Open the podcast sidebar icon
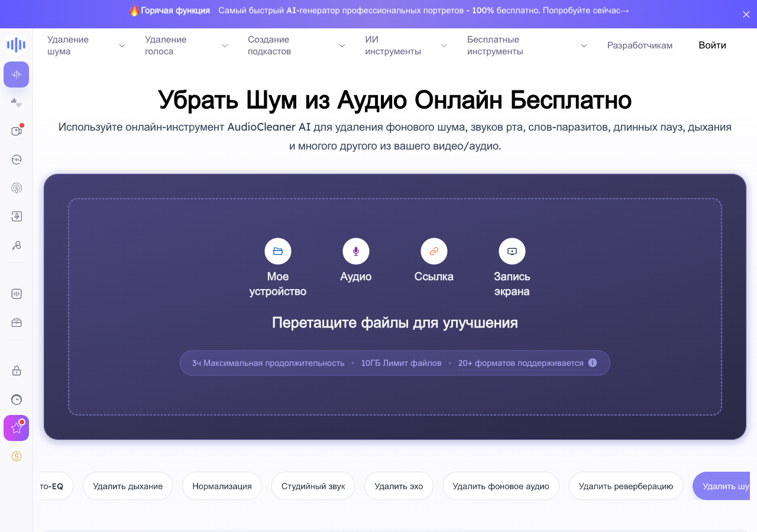757x532 pixels. (x=17, y=188)
